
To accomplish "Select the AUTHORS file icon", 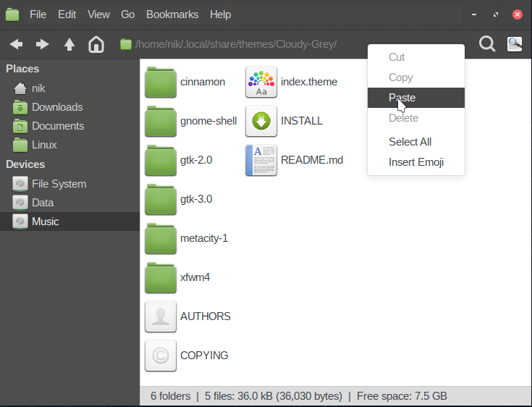I will tap(161, 316).
